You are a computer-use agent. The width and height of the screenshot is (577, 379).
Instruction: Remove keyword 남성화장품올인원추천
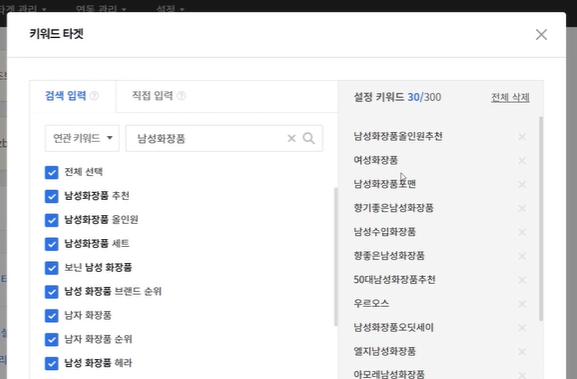[x=522, y=137]
